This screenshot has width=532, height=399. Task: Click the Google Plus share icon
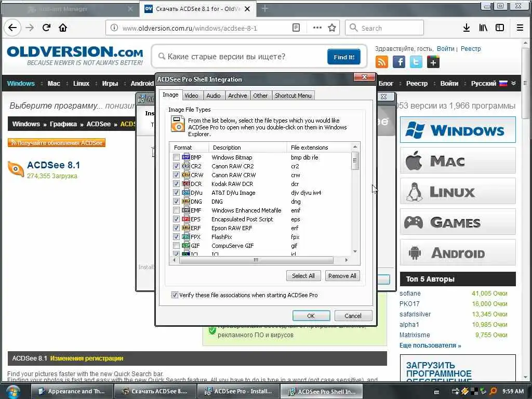pos(433,62)
